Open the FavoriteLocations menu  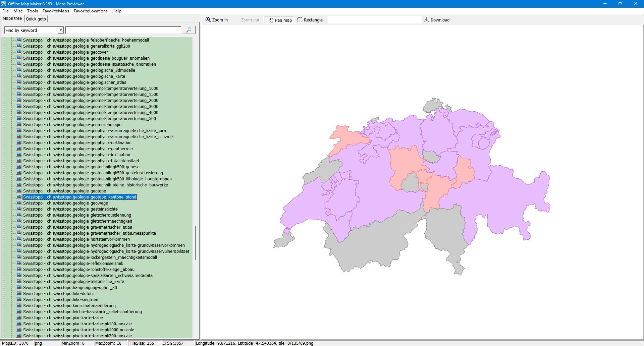click(91, 11)
